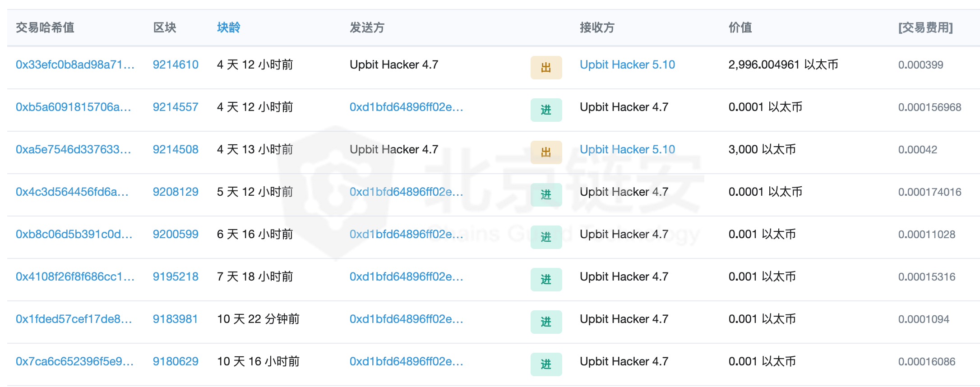The width and height of the screenshot is (980, 387).
Task: Open transaction hash 0x1fded57cef17de8…
Action: 74,319
